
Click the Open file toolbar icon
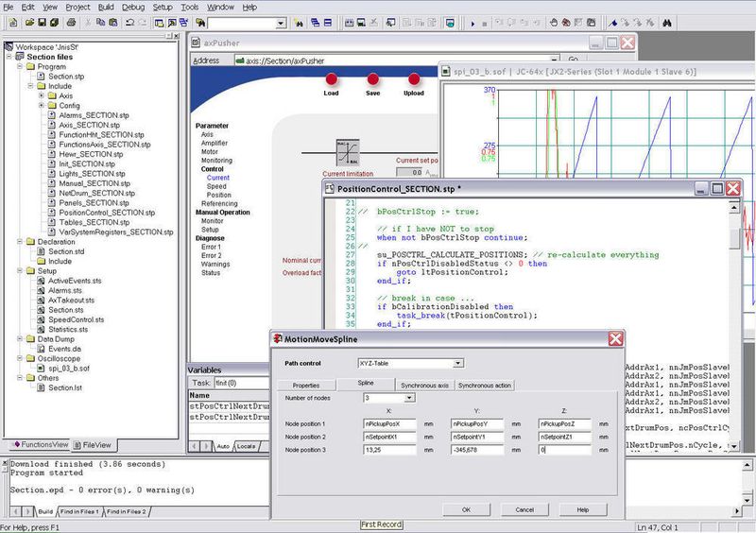[x=30, y=22]
